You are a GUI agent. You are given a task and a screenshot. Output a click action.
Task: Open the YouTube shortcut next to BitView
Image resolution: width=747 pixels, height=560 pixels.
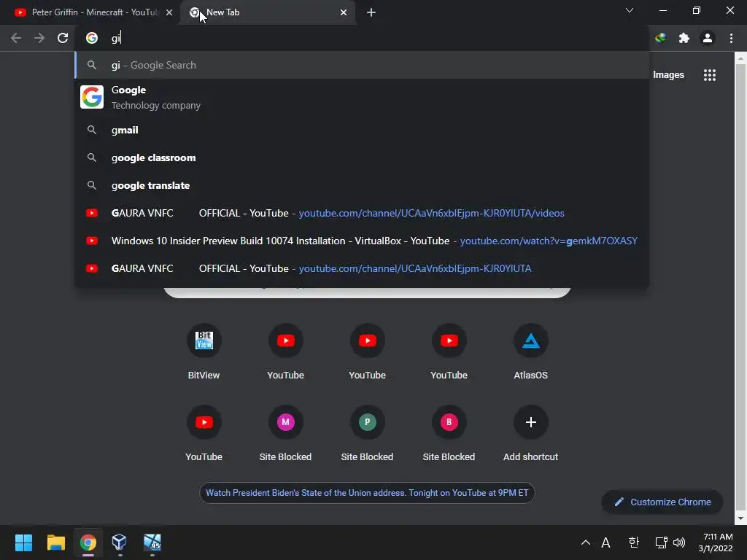(x=285, y=351)
